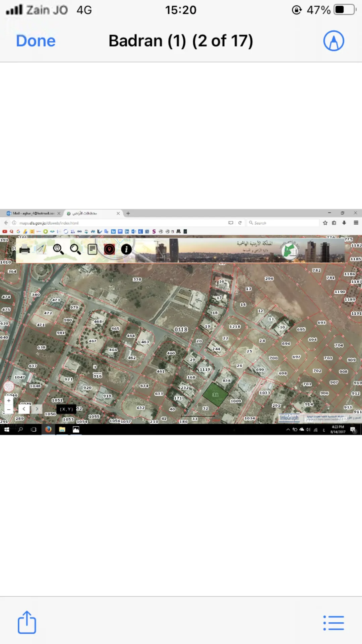Select the measure ruler tool on map
The height and width of the screenshot is (644, 362).
pos(41,249)
